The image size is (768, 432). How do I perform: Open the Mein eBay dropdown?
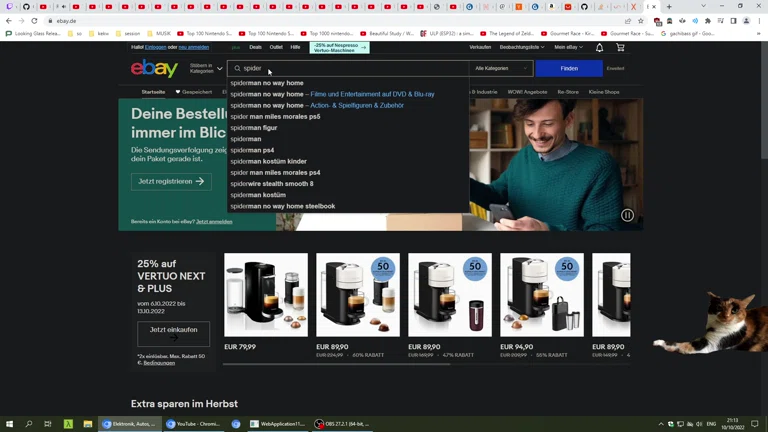pos(568,47)
